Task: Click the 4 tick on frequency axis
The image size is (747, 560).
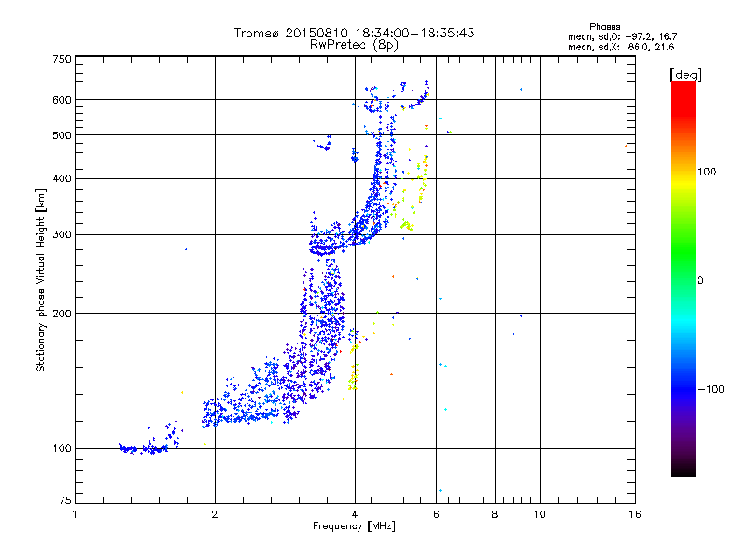Action: pos(355,514)
